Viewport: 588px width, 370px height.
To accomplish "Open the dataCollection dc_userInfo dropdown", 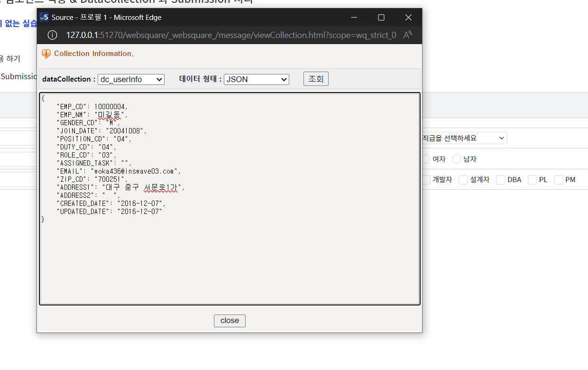I will click(x=131, y=79).
